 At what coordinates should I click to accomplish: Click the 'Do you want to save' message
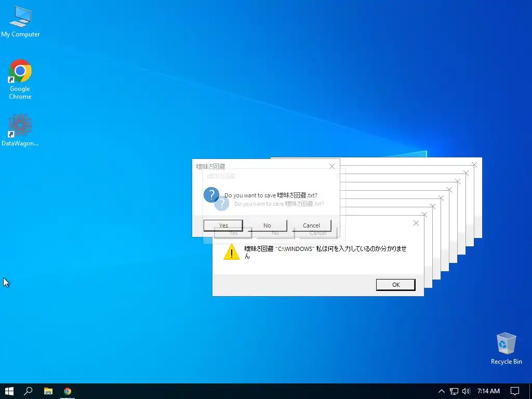coord(271,195)
